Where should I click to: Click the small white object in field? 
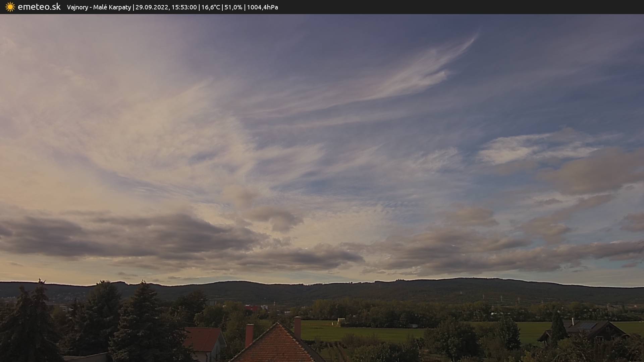pos(341,321)
